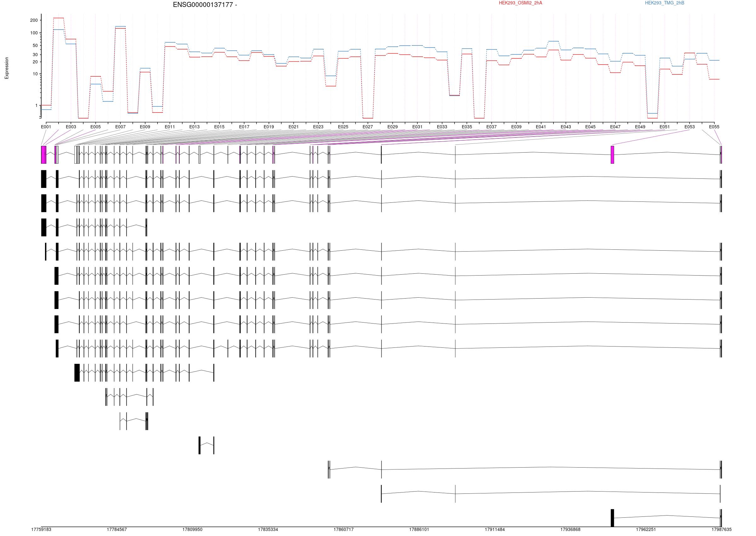Click exon label E037
756x536 pixels.
click(492, 127)
